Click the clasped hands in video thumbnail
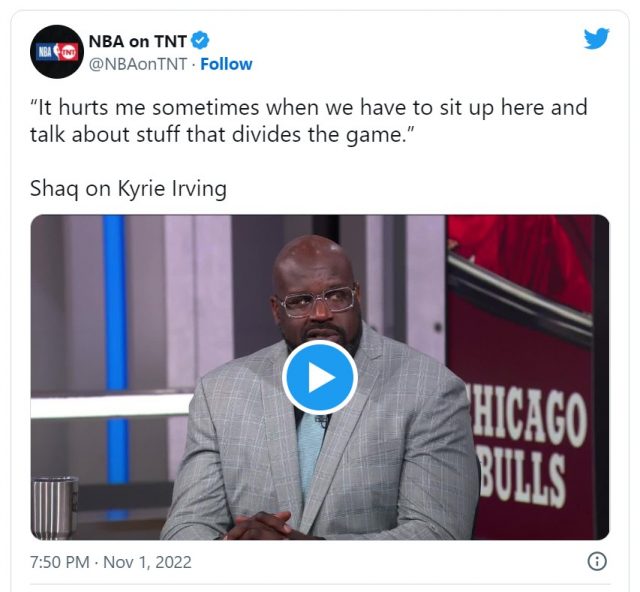Screen dimensions: 640x592 pyautogui.click(x=261, y=526)
